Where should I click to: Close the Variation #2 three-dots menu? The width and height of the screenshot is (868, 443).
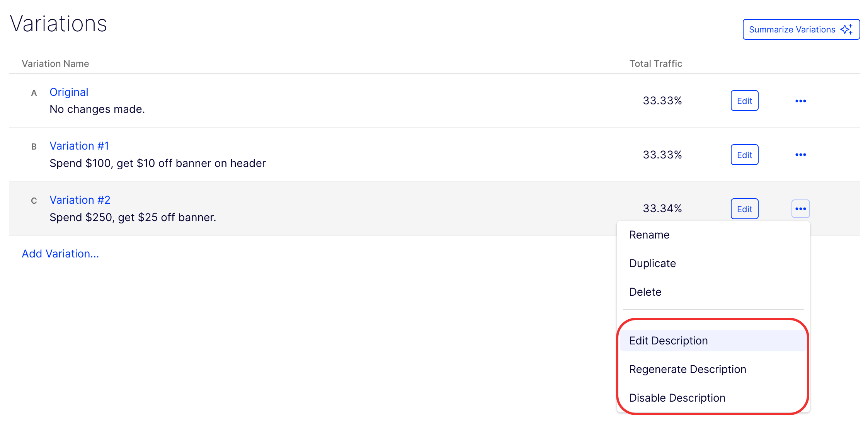point(800,209)
